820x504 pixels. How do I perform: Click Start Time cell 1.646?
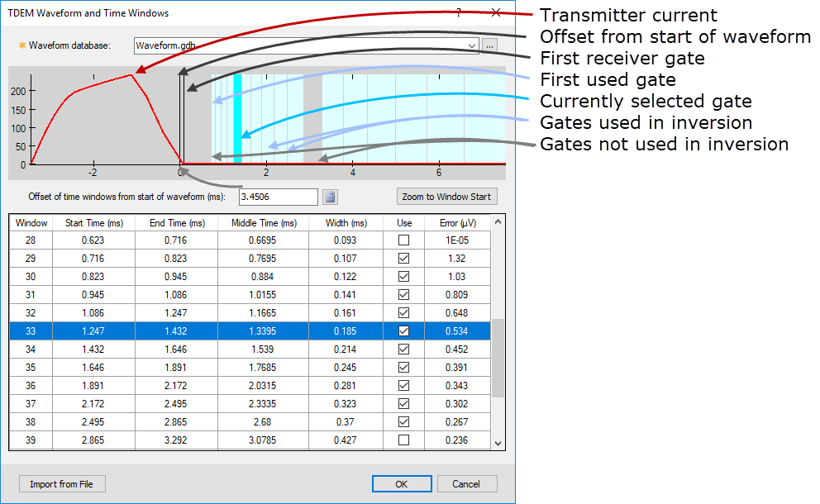[93, 368]
